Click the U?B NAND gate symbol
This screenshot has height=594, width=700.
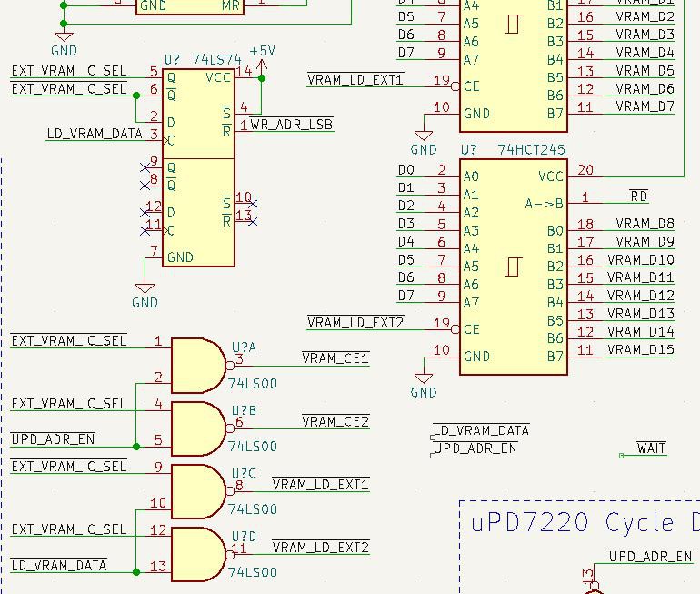coord(195,428)
